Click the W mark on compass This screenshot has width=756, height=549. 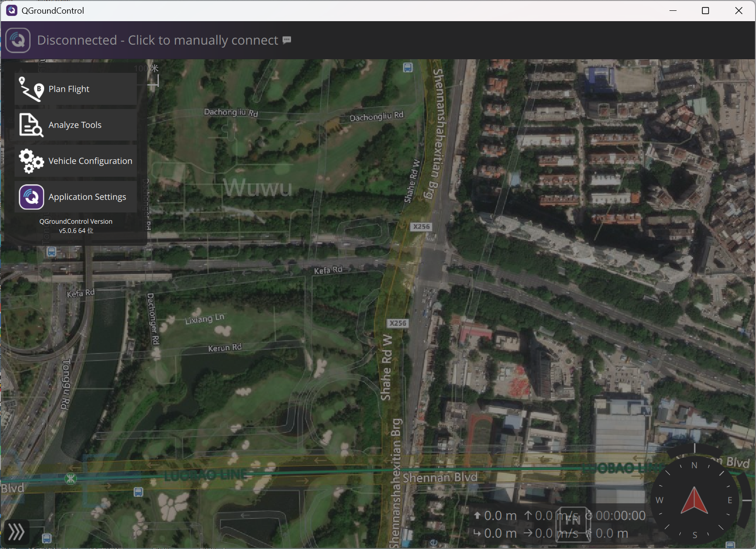(660, 500)
